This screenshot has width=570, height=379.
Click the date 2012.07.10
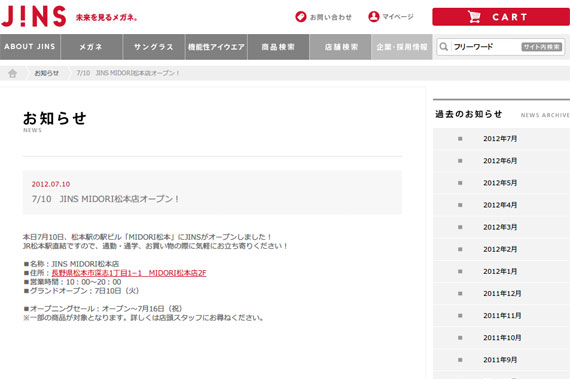point(51,184)
